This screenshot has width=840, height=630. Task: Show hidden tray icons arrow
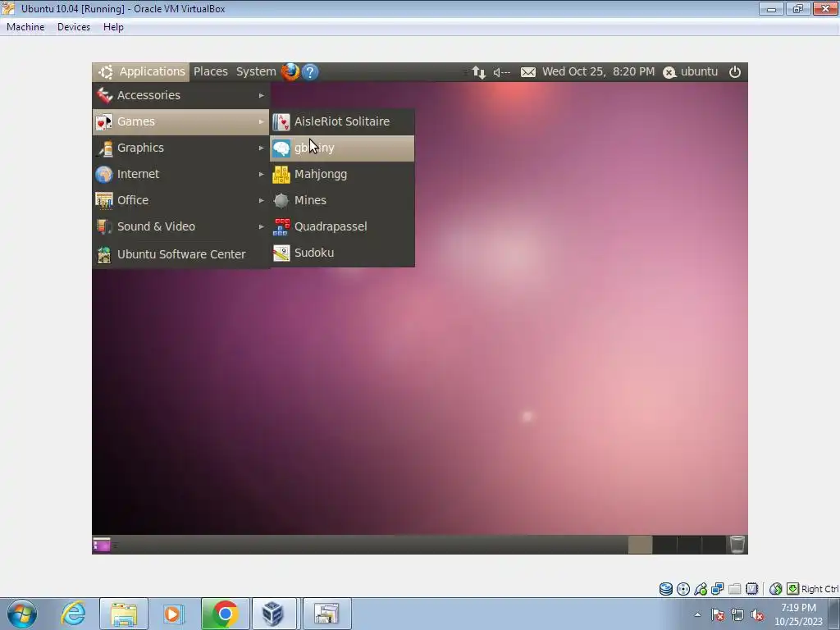tap(697, 614)
